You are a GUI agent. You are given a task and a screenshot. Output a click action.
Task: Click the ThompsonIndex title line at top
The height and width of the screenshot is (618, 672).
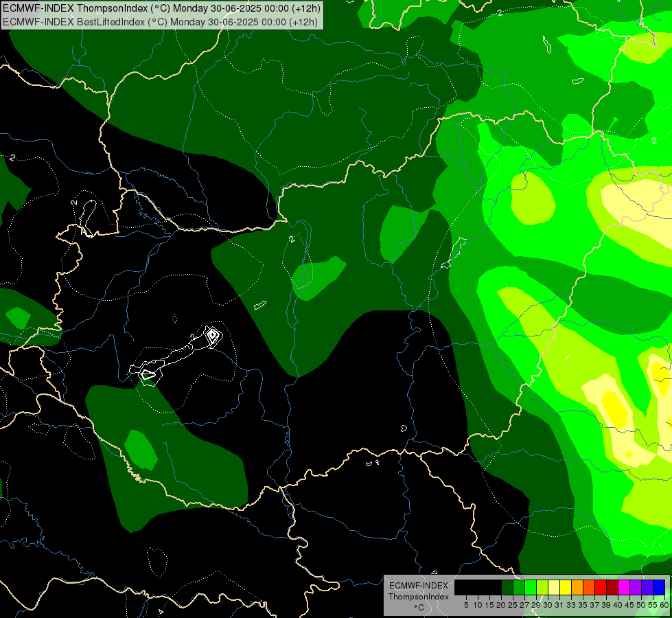[161, 8]
